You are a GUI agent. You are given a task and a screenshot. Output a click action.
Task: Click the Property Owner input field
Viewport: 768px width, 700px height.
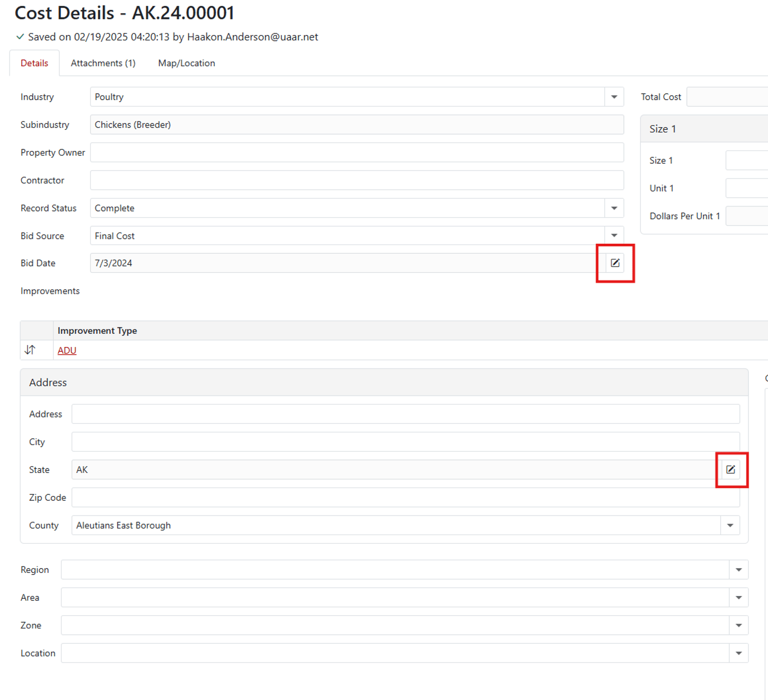click(x=356, y=153)
